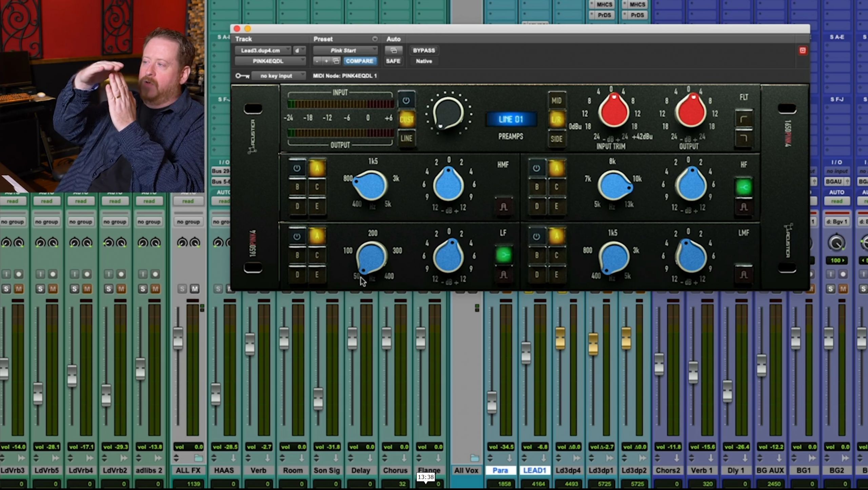Toggle the plugin BYPASS button
Viewport: 868px width, 490px height.
click(x=424, y=50)
